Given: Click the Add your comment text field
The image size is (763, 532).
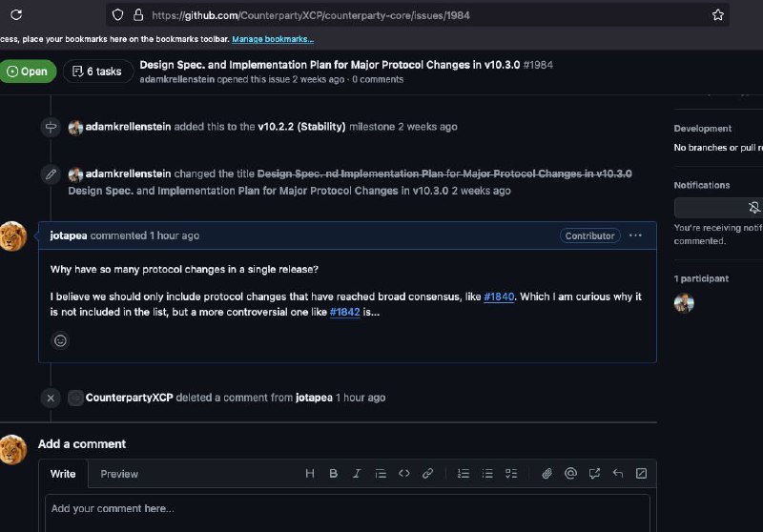Looking at the screenshot, I should [x=347, y=513].
